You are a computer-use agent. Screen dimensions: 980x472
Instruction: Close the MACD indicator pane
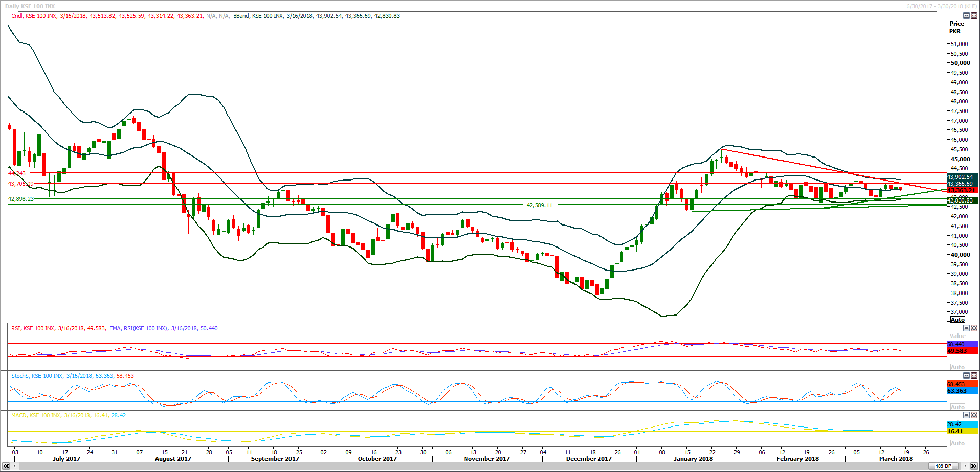click(974, 415)
